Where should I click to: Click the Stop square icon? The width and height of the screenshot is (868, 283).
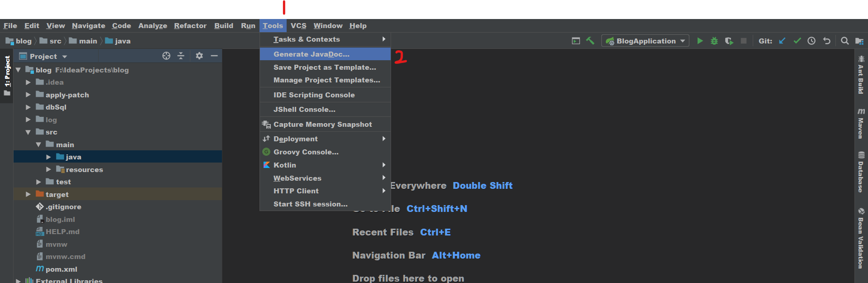point(744,41)
